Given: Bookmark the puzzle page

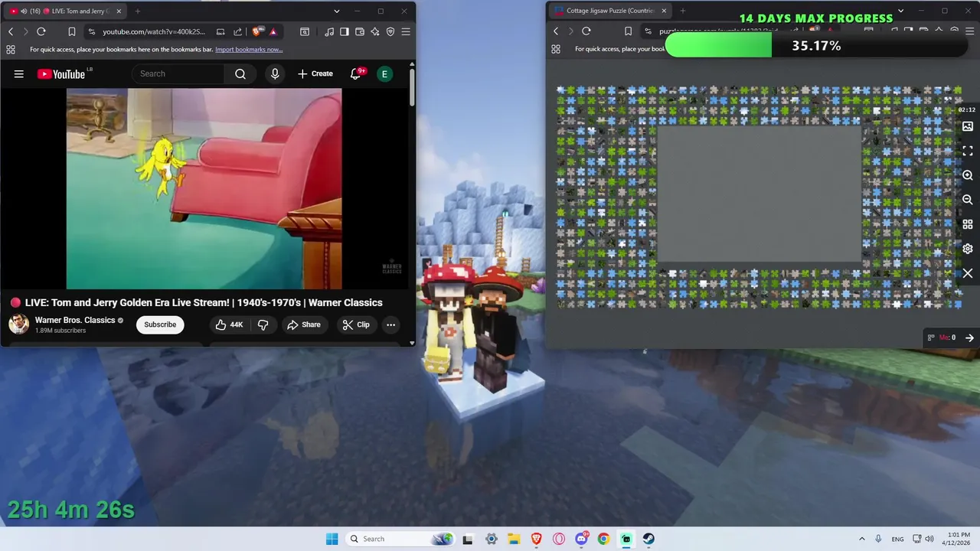Looking at the screenshot, I should click(629, 31).
